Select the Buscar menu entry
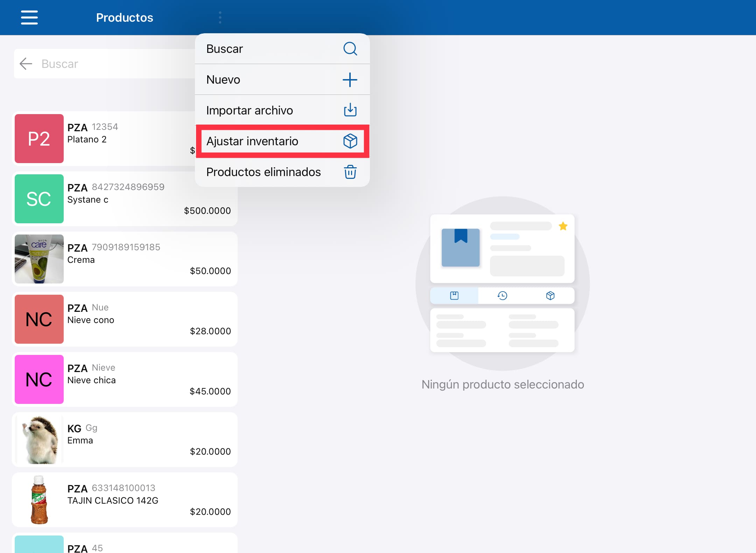 (282, 49)
